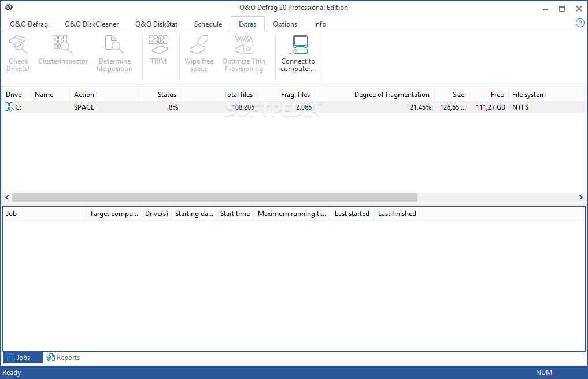Click the O&O Defrag app icon in title bar
The image size is (588, 379).
[9, 7]
